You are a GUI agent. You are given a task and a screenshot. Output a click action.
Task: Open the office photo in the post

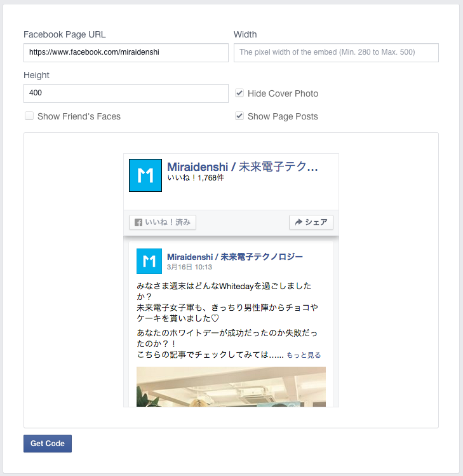[x=231, y=387]
